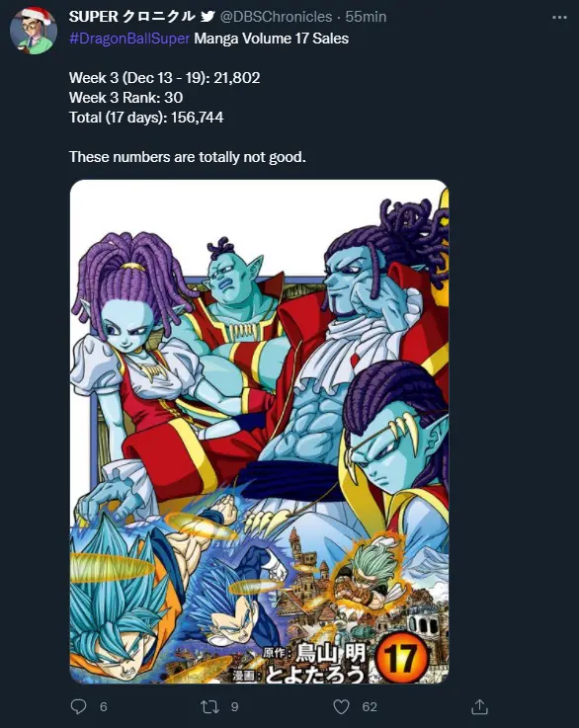Click the Total (17 days) sales line
Screen dimensions: 579x728
146,117
